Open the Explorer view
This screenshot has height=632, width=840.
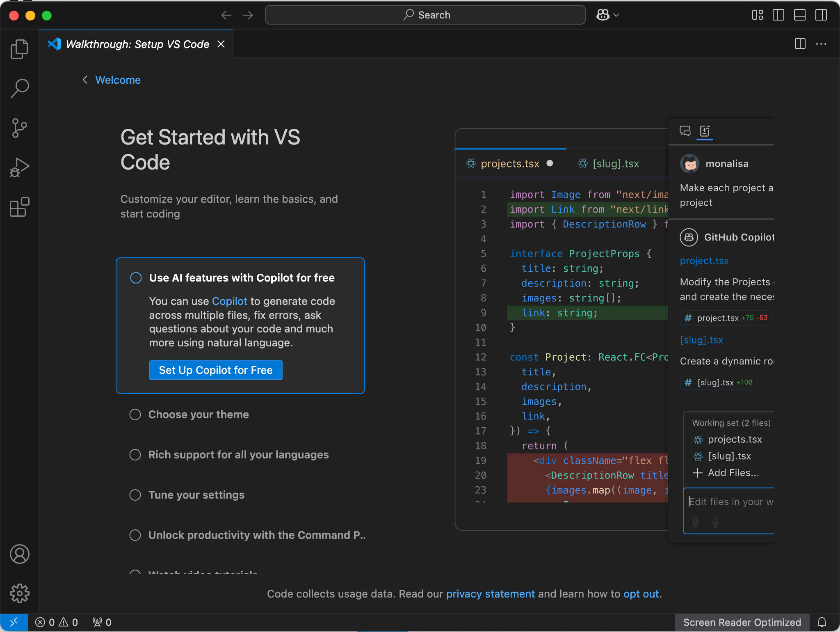(19, 48)
